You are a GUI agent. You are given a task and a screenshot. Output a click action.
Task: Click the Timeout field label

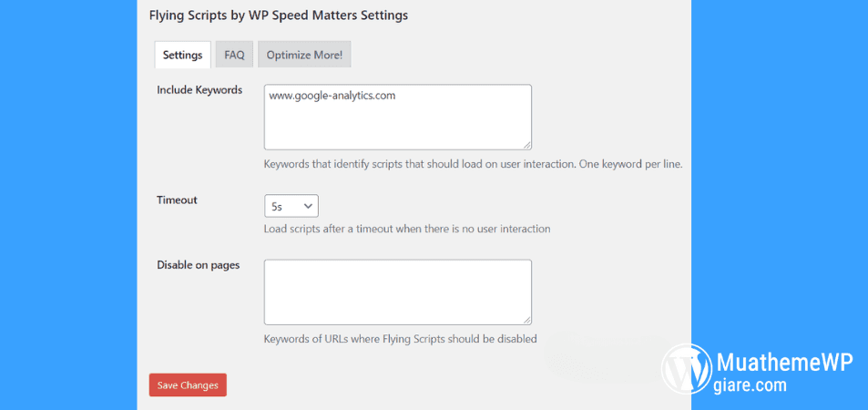click(x=177, y=200)
